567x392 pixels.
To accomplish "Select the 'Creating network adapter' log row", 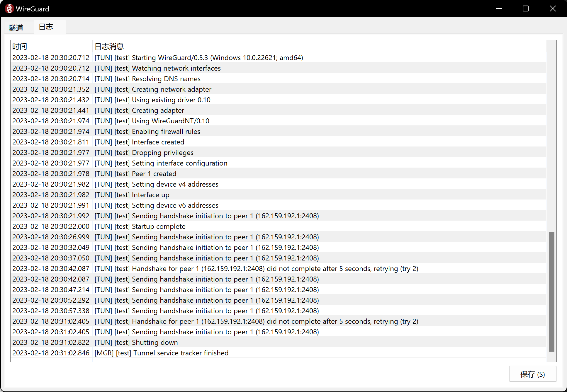I will pyautogui.click(x=152, y=89).
